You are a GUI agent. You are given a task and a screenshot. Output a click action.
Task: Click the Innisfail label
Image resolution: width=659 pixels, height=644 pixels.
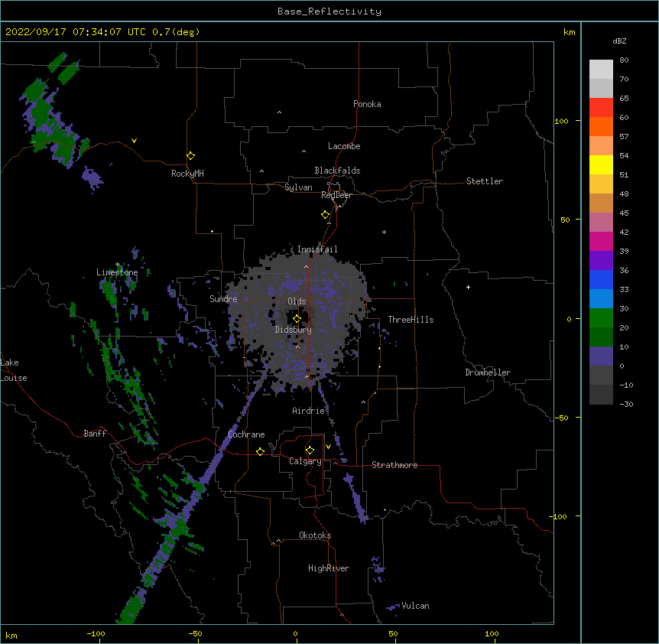pos(317,249)
